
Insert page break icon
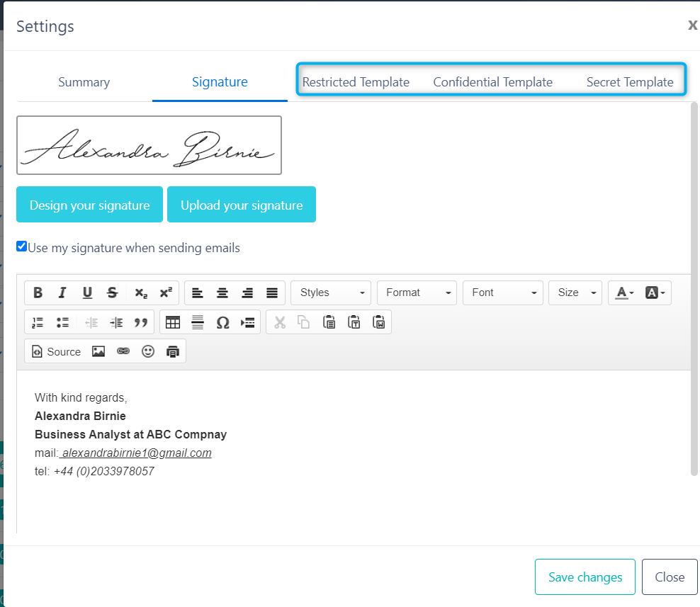(x=248, y=322)
